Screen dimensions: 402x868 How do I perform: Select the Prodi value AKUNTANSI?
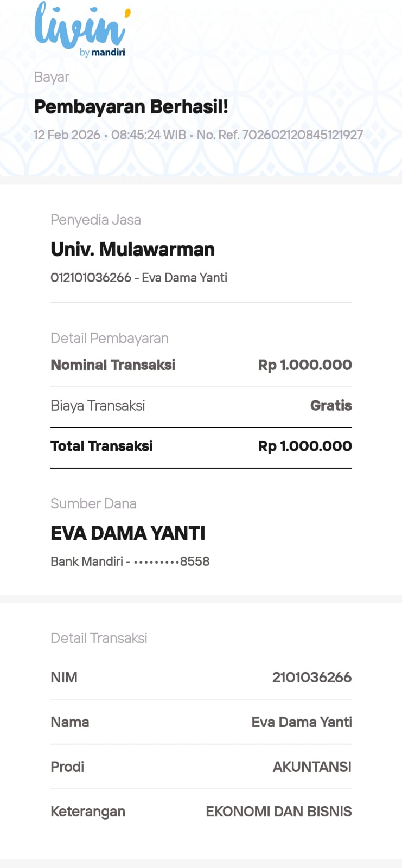tap(312, 767)
